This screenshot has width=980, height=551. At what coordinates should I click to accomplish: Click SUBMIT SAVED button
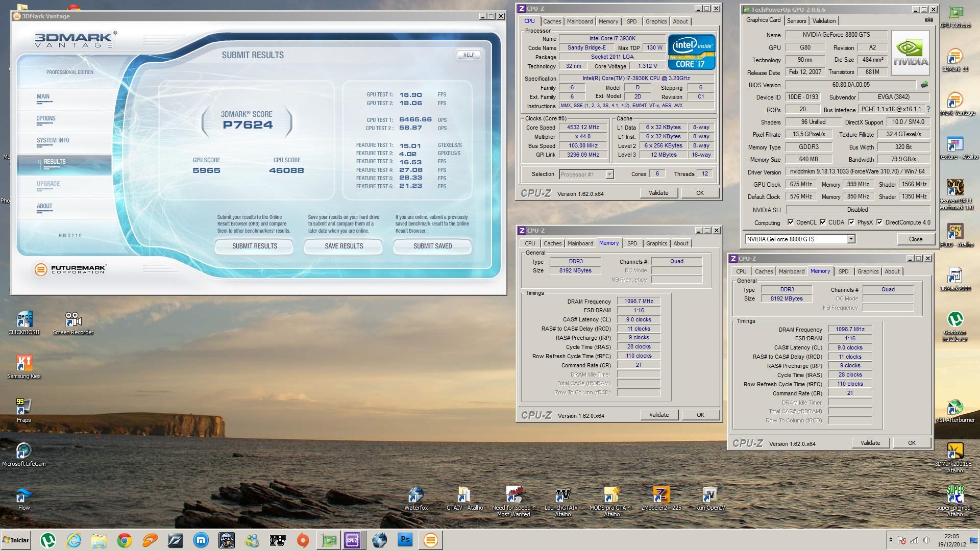coord(432,246)
